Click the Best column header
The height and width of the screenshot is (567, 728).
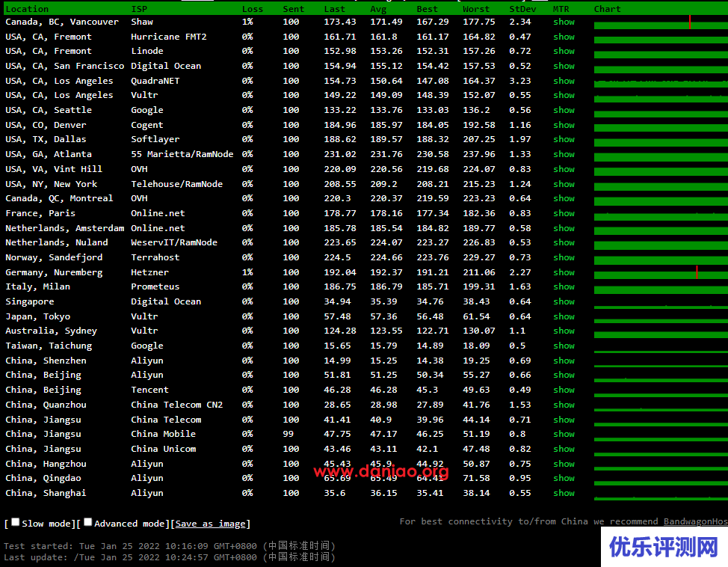(427, 9)
